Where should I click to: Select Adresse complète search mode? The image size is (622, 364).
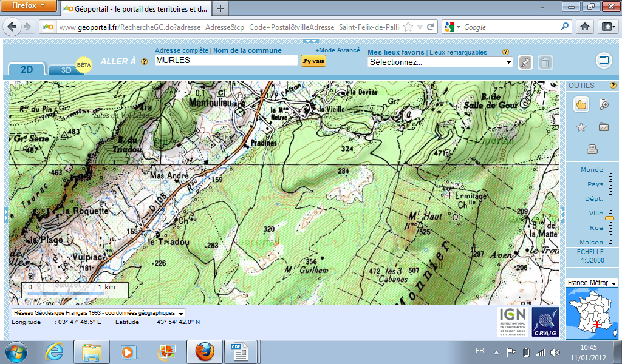181,50
